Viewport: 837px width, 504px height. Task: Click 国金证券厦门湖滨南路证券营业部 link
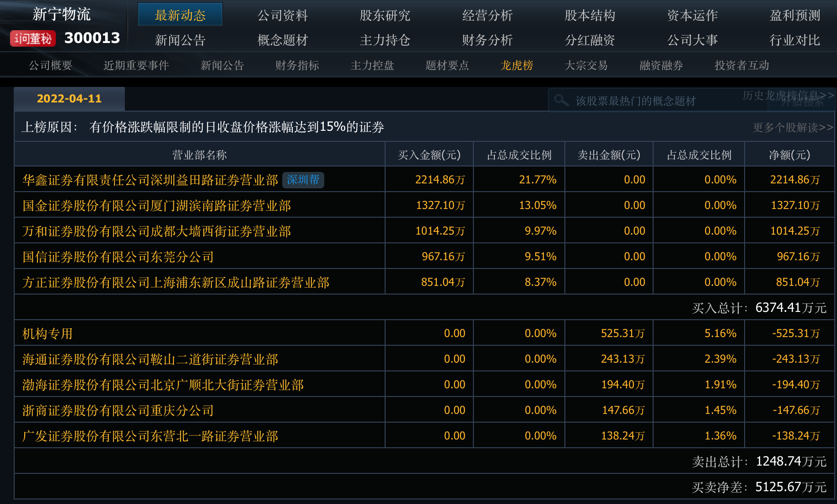coord(157,206)
